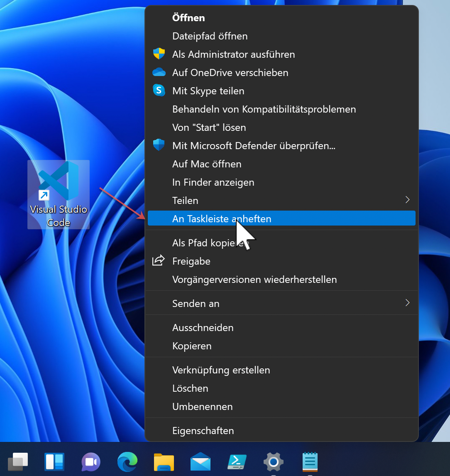
Task: Expand the 'Senden an' submenu arrow
Action: tap(407, 303)
